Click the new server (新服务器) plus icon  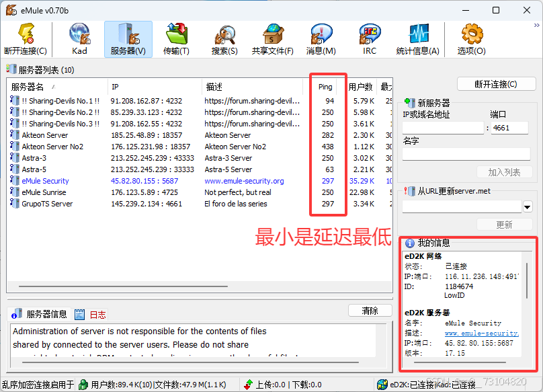point(410,103)
